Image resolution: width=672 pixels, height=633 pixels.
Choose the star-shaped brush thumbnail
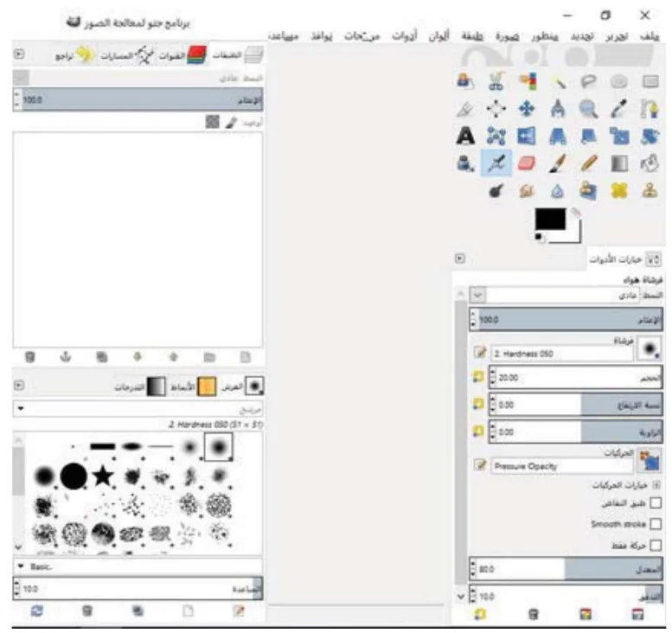[x=103, y=476]
